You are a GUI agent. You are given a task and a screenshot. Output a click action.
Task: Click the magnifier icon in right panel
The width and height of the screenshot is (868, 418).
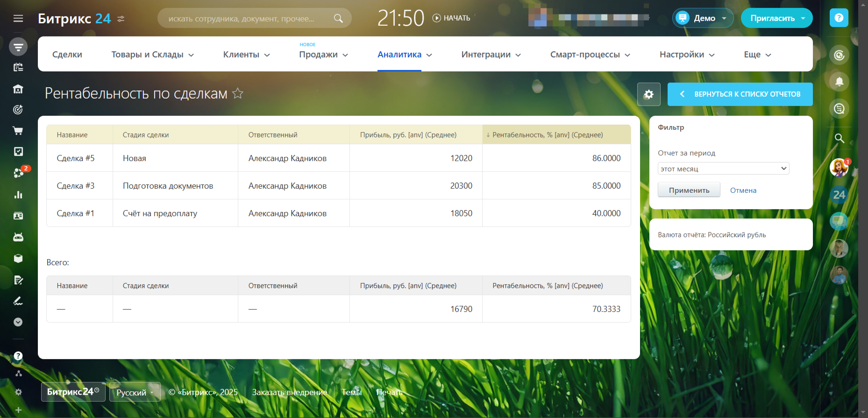pos(839,138)
